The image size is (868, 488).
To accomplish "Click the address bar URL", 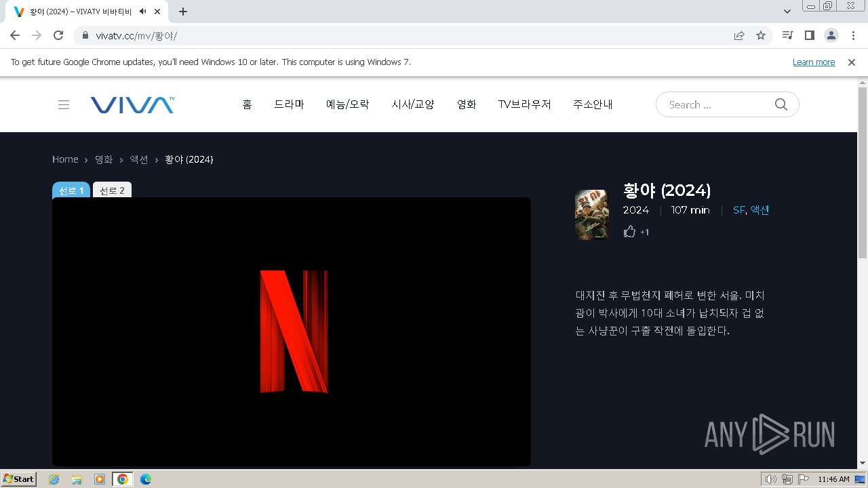I will pyautogui.click(x=136, y=36).
